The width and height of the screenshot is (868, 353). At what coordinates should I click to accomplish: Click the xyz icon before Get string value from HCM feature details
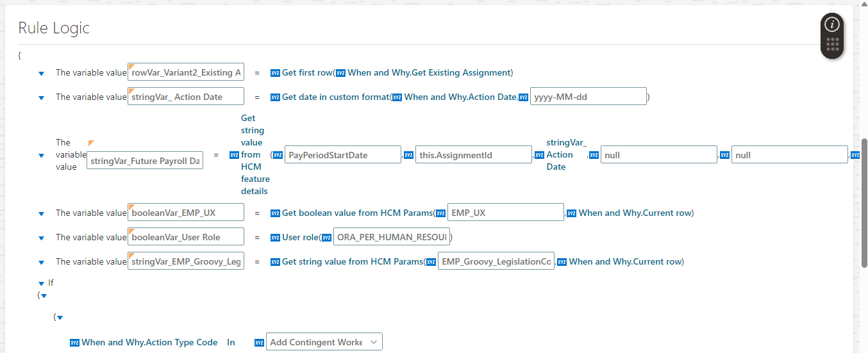(x=234, y=155)
